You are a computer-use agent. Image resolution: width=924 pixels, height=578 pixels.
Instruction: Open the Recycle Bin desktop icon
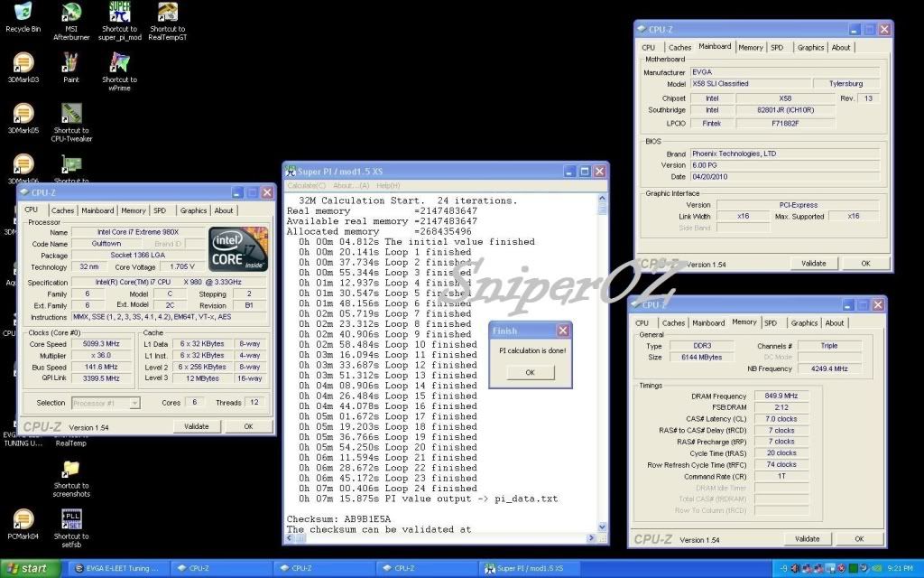tap(23, 13)
